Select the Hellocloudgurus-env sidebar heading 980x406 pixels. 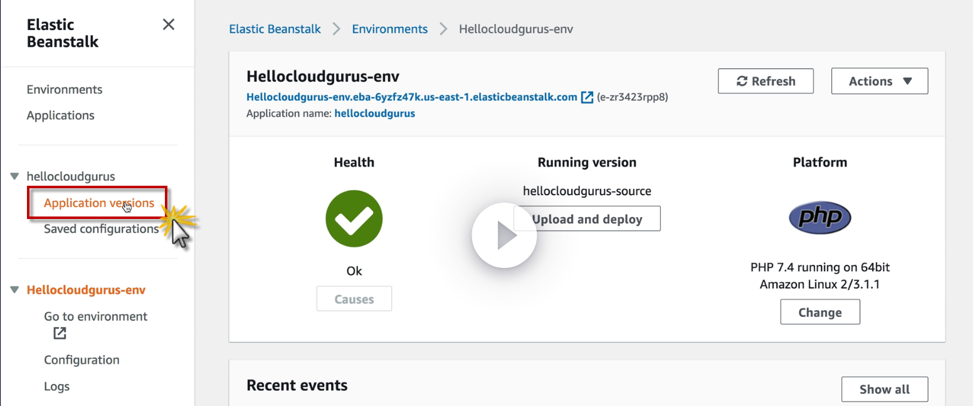tap(86, 290)
